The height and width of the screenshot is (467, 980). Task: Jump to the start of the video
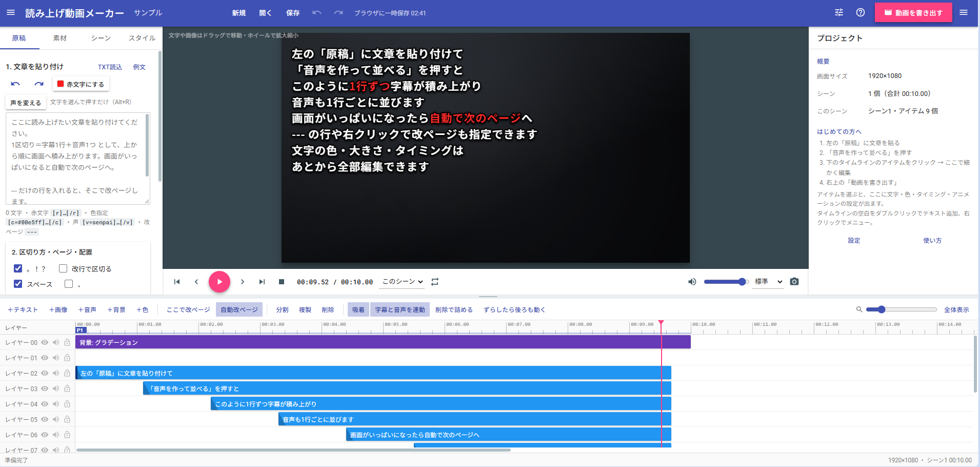pyautogui.click(x=177, y=282)
